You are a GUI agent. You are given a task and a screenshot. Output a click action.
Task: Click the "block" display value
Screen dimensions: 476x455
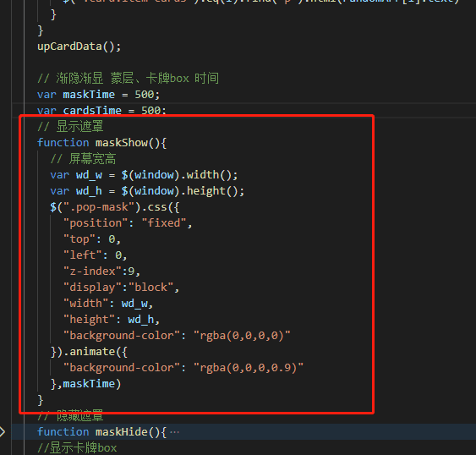(150, 287)
